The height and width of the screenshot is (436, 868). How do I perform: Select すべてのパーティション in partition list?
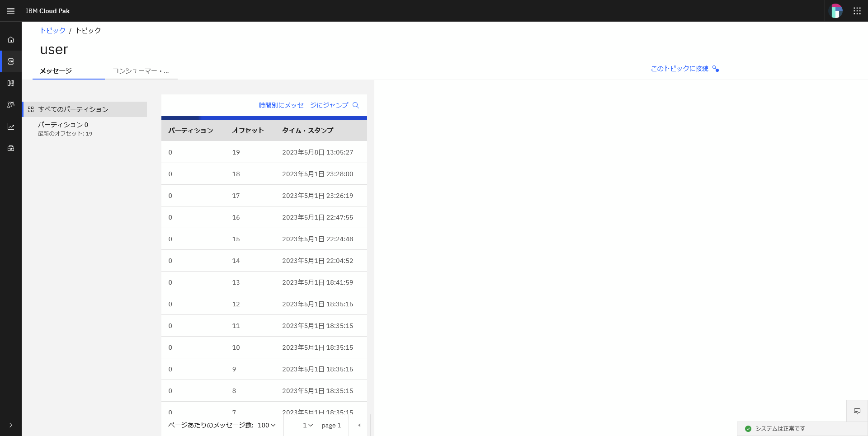[x=85, y=109]
